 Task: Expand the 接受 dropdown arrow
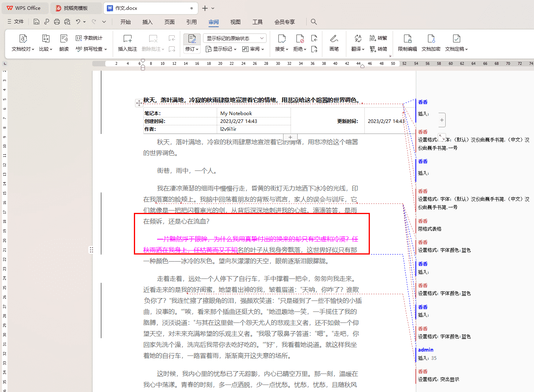tap(287, 49)
